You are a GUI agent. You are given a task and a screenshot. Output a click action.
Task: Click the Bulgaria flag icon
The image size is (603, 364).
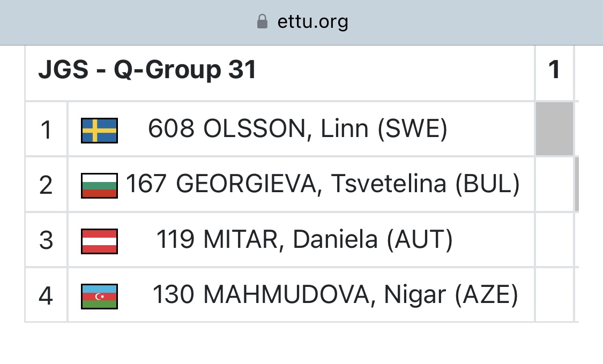point(99,185)
